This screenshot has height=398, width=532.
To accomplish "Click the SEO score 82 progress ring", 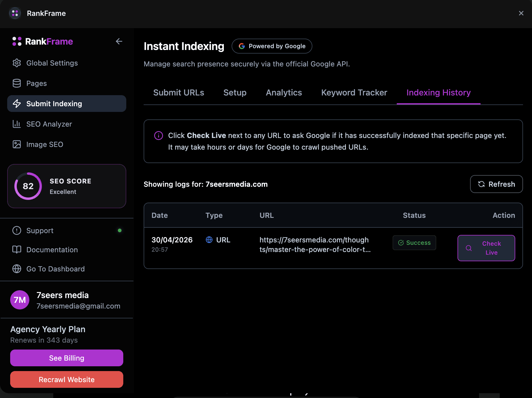I will (x=28, y=186).
